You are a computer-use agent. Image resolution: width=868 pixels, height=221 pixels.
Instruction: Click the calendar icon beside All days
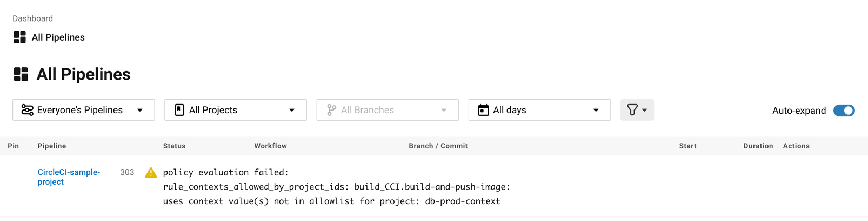coord(483,110)
